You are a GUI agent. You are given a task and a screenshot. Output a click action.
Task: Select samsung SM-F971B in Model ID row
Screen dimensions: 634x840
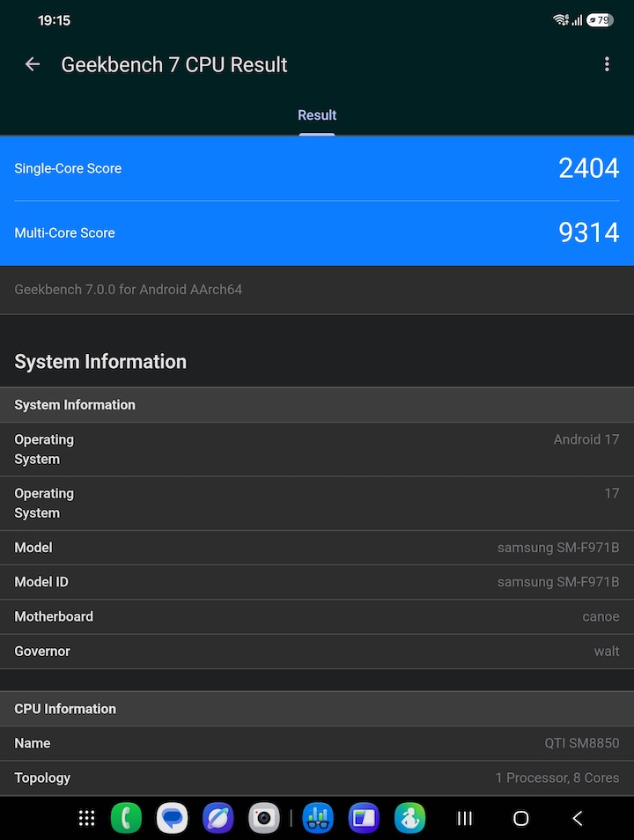coord(558,582)
